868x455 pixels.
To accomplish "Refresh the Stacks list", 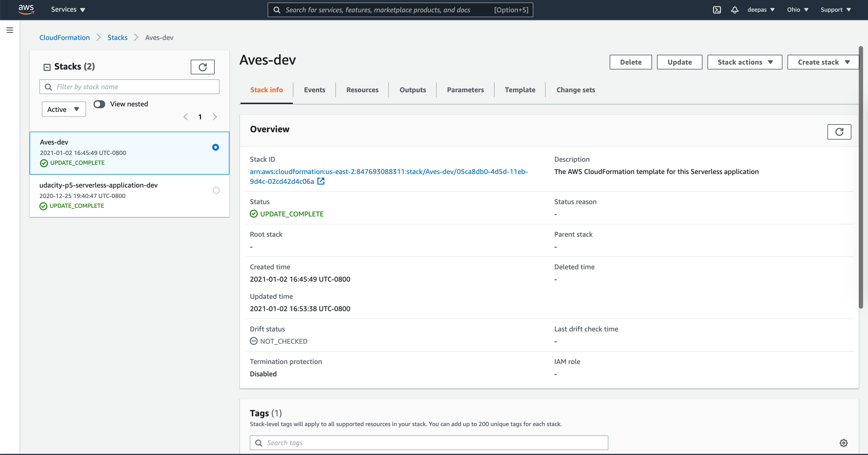I will [202, 67].
